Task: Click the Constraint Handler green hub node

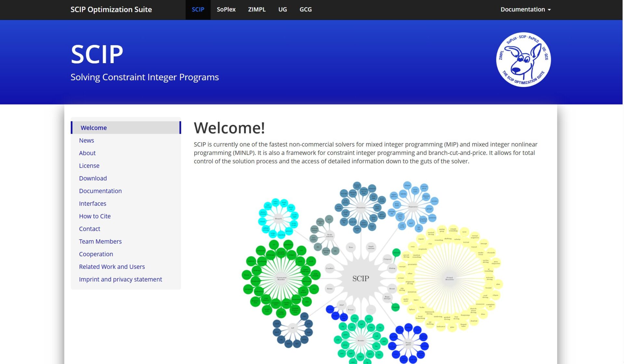Action: 281,278
